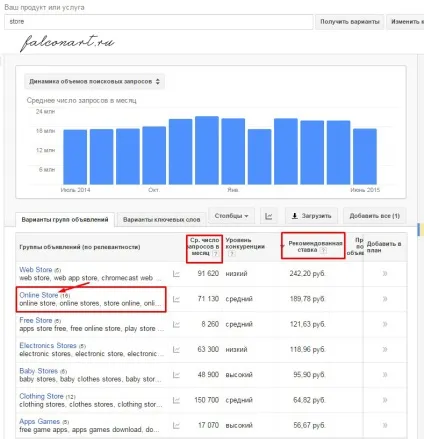
Task: Select the 242,20 руб. bid value
Action: pyautogui.click(x=307, y=274)
